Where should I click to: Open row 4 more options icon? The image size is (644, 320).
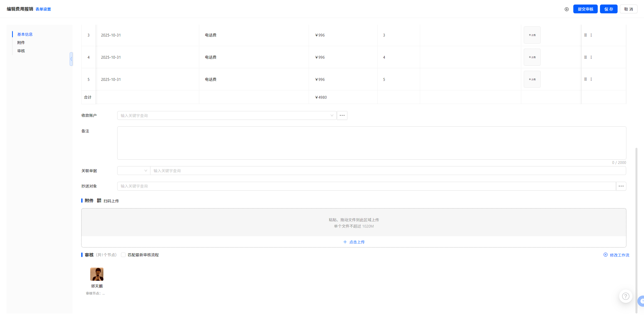pos(591,57)
